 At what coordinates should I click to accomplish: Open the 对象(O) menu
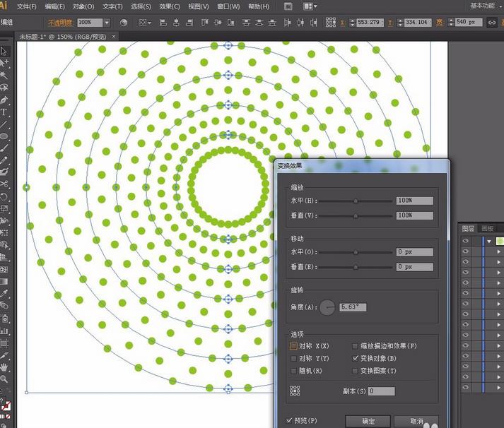pos(83,6)
